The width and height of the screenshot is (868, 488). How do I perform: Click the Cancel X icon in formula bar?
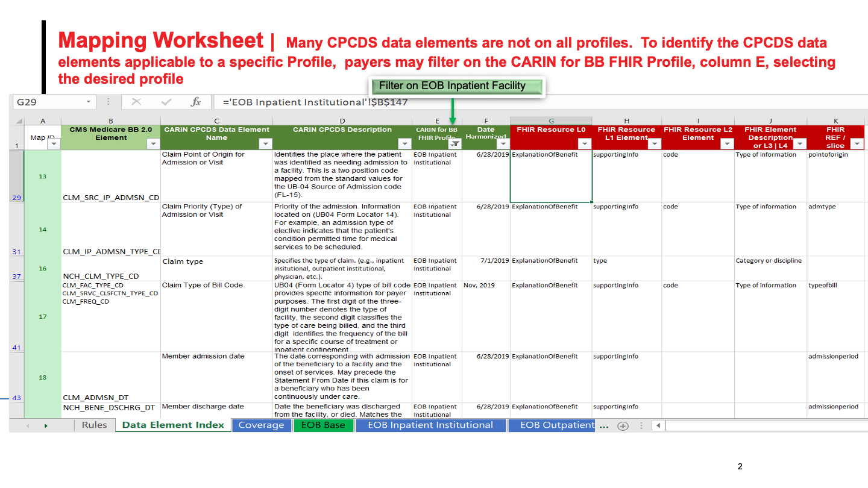[136, 102]
